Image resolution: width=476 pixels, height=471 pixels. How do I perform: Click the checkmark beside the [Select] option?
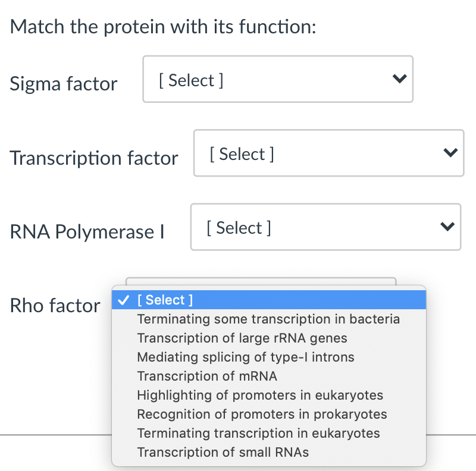click(x=123, y=300)
